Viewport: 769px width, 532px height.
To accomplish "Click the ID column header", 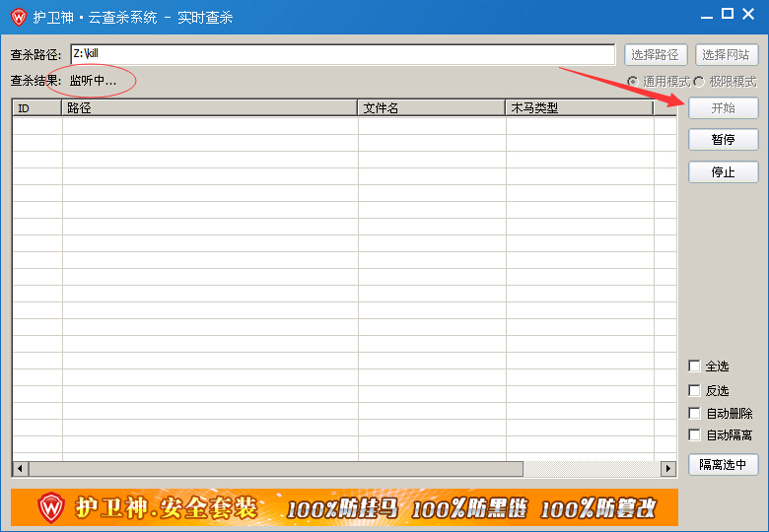I will (x=36, y=107).
